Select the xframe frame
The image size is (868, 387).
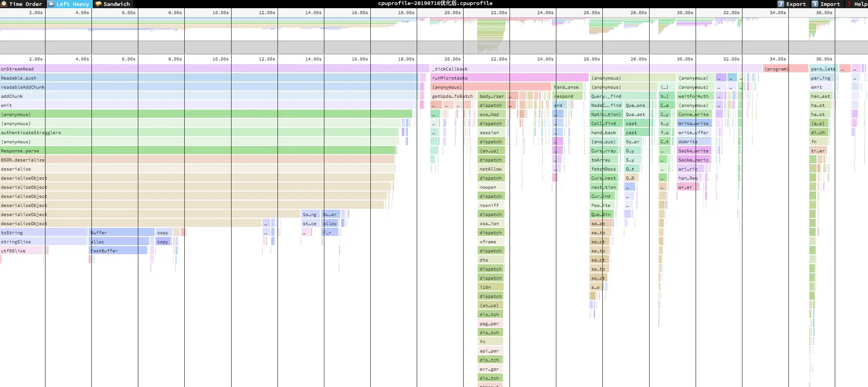pyautogui.click(x=491, y=241)
